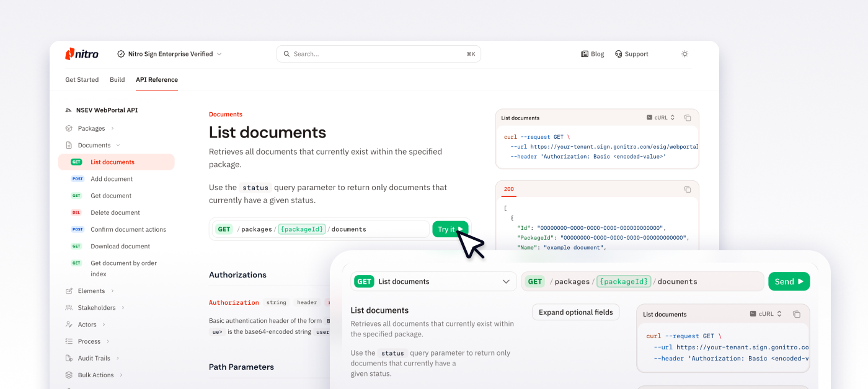868x389 pixels.
Task: Click the Process list icon
Action: 69,341
